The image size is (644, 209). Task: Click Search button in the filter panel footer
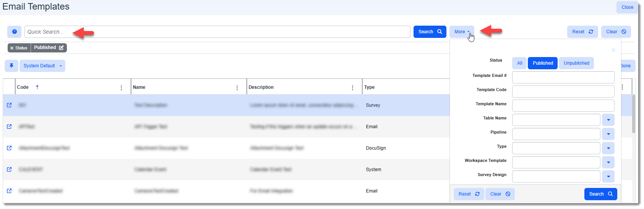click(x=600, y=194)
